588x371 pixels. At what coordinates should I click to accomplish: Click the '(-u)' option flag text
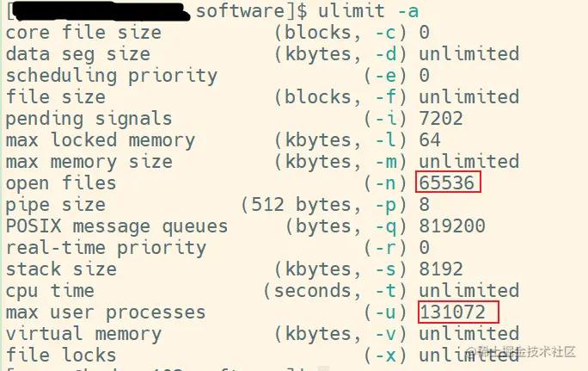click(x=385, y=312)
